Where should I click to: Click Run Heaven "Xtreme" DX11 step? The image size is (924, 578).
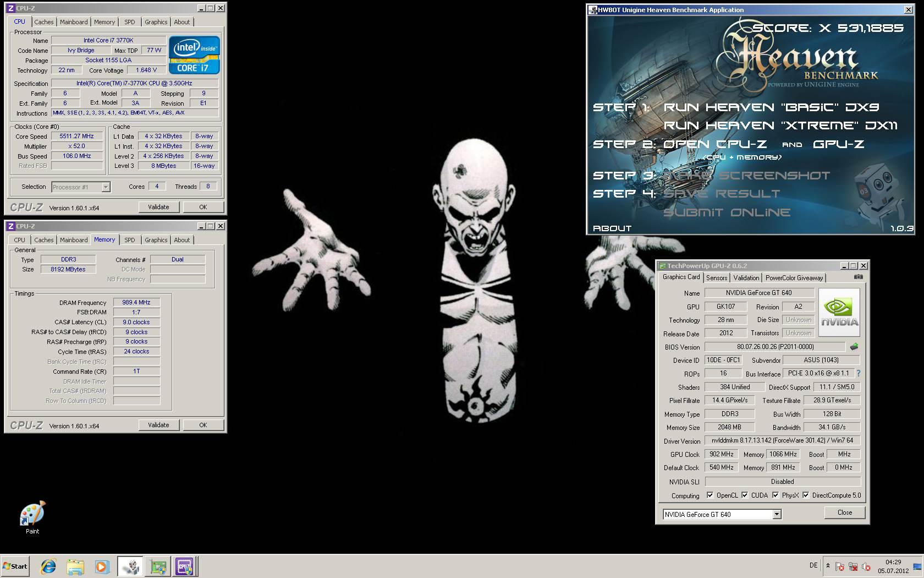(x=780, y=126)
